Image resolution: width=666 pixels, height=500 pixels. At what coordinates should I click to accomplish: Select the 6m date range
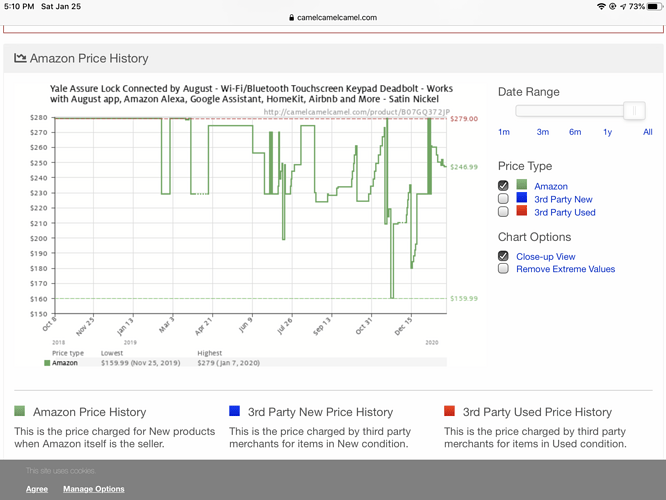[x=575, y=132]
